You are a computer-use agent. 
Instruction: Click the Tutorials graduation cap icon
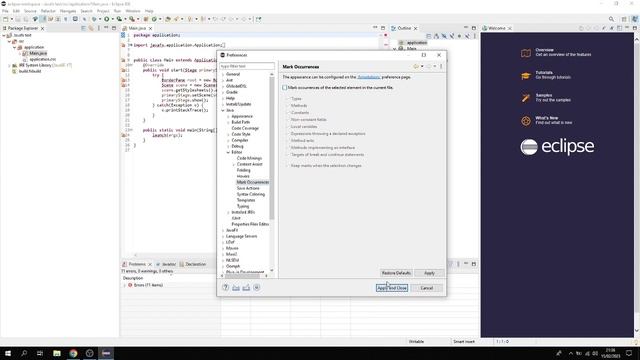point(526,76)
